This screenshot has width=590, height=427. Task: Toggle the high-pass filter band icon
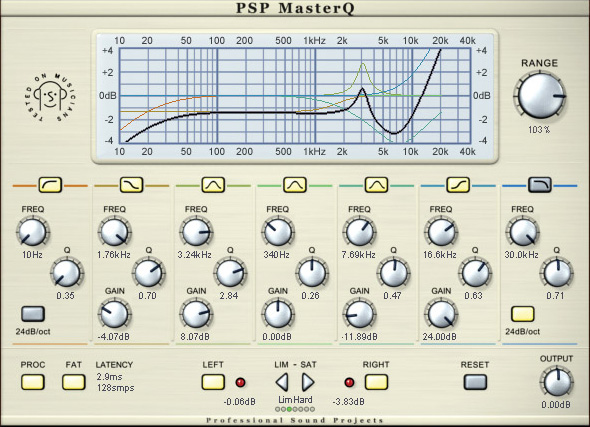(50, 185)
